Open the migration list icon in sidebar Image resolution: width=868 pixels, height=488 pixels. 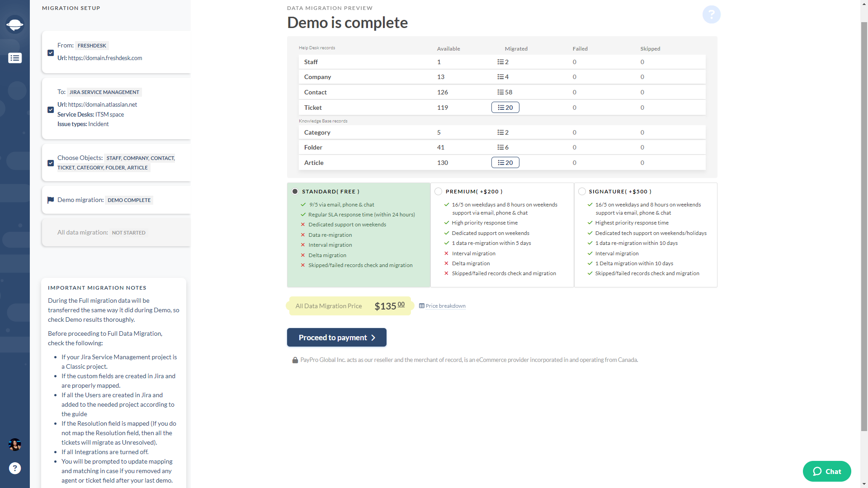click(x=15, y=58)
